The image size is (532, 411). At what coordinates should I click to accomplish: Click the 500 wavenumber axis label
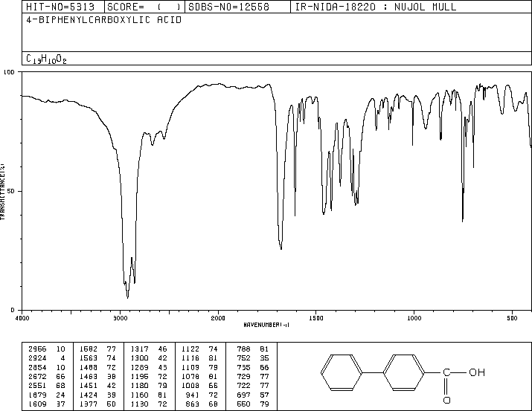tap(512, 318)
